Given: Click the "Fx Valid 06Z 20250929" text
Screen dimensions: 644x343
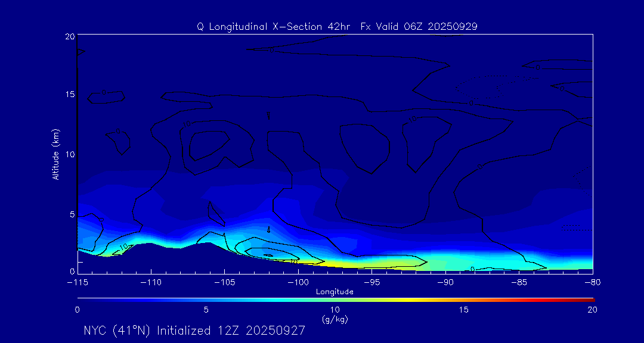Looking at the screenshot, I should pyautogui.click(x=419, y=27).
